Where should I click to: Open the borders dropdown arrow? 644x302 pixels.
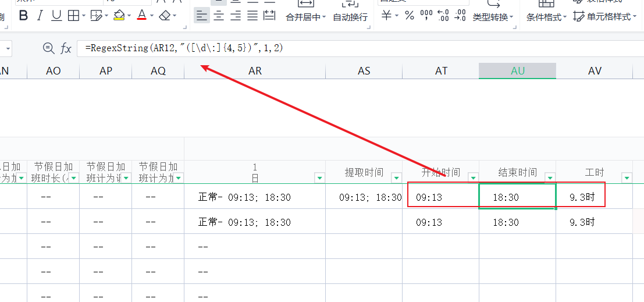(x=84, y=16)
